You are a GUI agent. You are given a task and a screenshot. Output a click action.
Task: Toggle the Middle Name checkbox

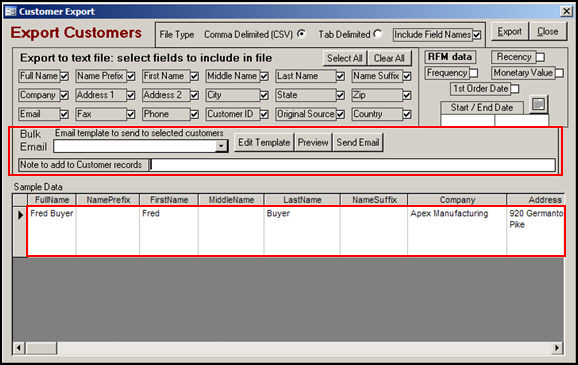tap(264, 76)
